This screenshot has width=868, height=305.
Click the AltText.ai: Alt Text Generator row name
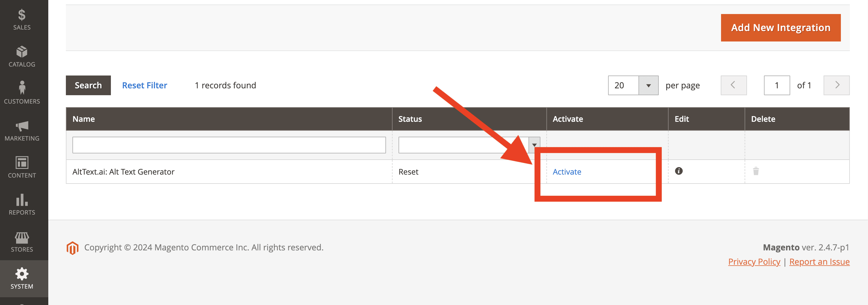123,172
